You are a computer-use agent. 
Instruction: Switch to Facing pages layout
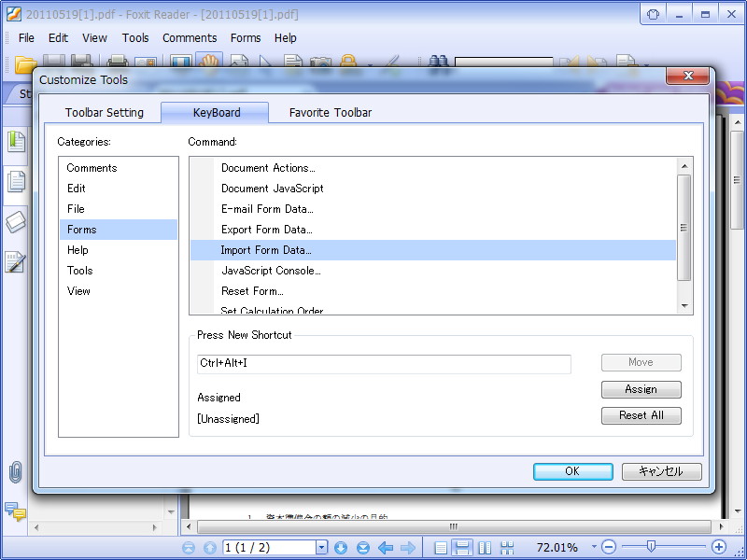pos(485,548)
